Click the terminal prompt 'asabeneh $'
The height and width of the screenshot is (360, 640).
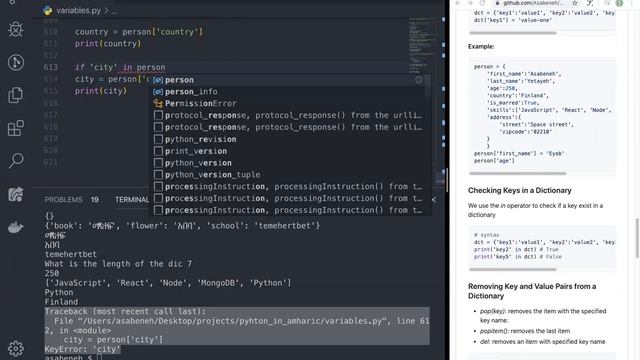pos(68,358)
